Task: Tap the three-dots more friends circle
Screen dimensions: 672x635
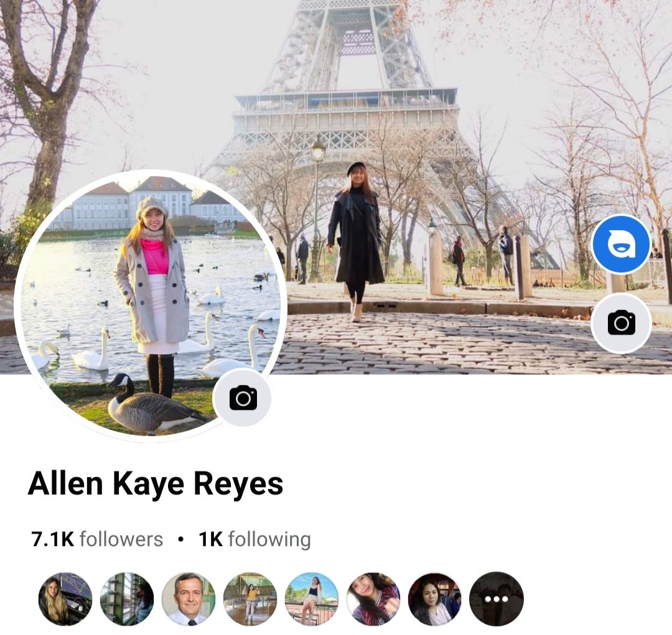Action: 497,599
